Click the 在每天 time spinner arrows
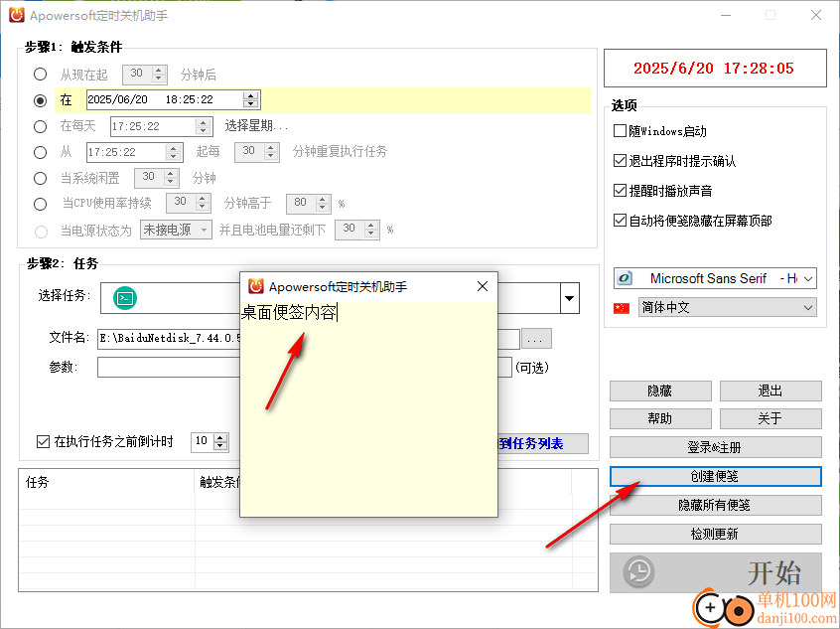Image resolution: width=840 pixels, height=629 pixels. tap(203, 126)
